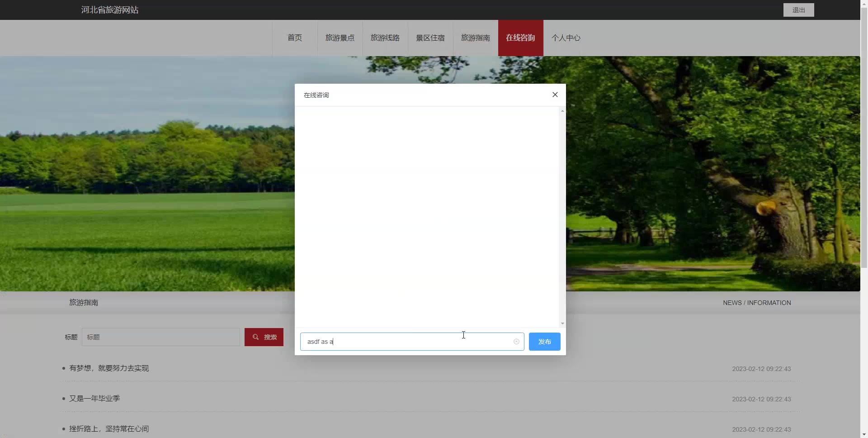Focus the chat message input field

pyautogui.click(x=412, y=342)
